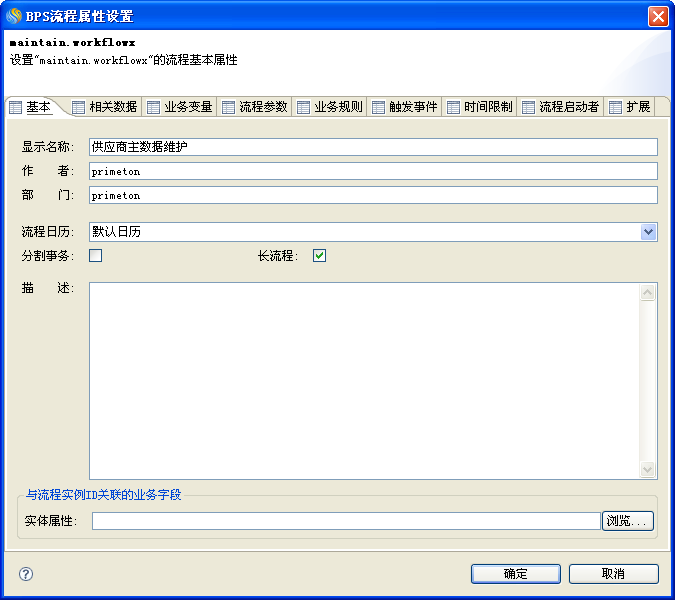Open the 业务变量 tab
The width and height of the screenshot is (675, 600).
click(180, 107)
